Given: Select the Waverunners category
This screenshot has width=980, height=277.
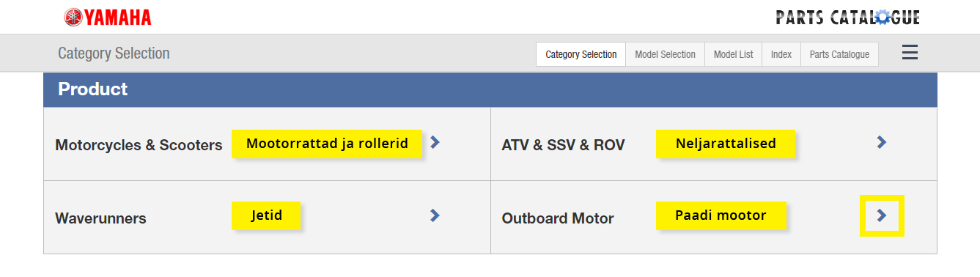Looking at the screenshot, I should pyautogui.click(x=100, y=218).
